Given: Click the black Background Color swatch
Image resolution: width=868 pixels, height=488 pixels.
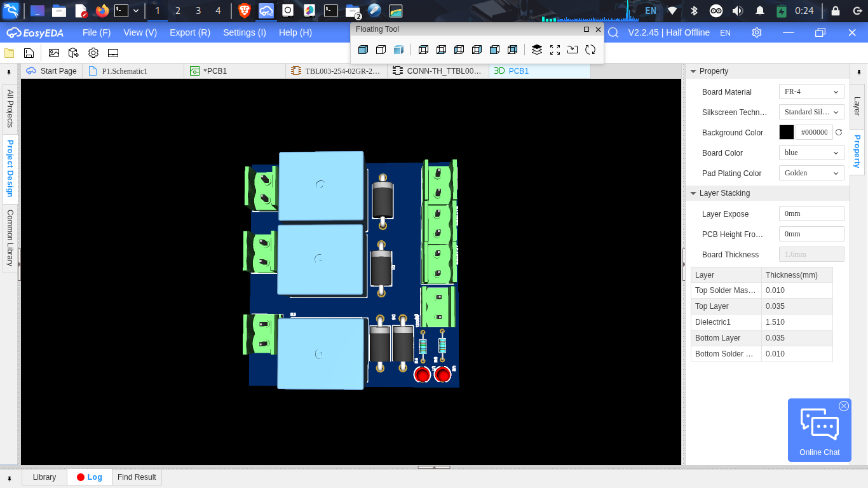Looking at the screenshot, I should 787,132.
